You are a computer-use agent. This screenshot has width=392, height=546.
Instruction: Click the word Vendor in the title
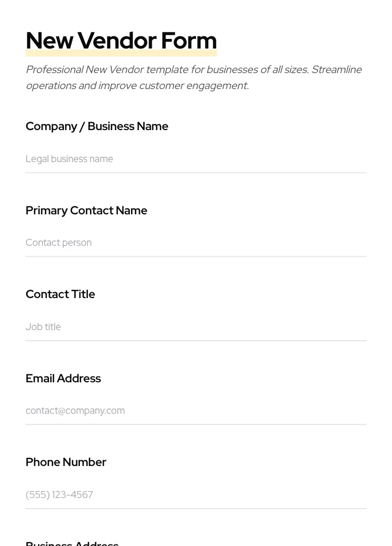point(117,41)
